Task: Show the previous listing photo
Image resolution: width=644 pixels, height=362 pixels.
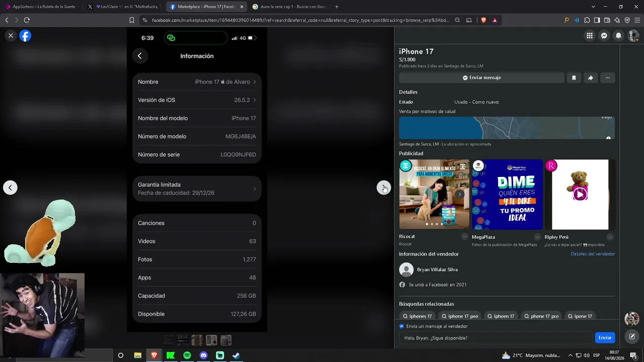Action: pyautogui.click(x=10, y=188)
